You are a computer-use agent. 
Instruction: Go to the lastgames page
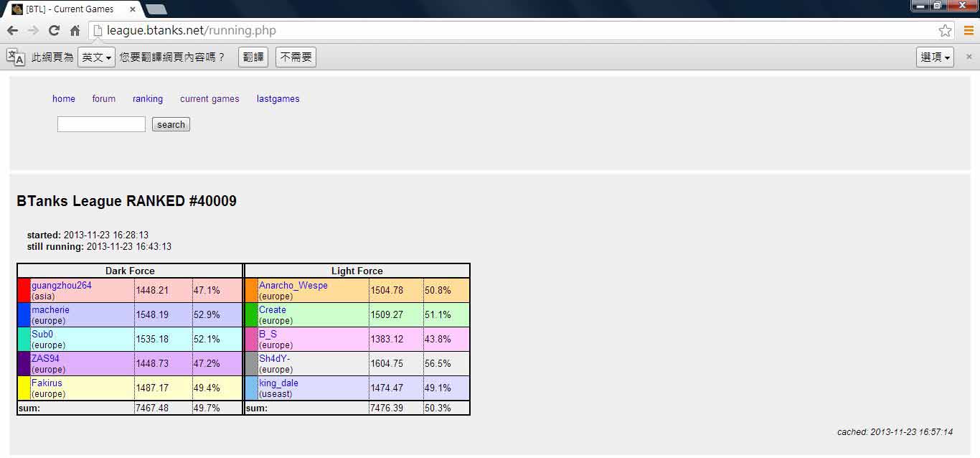point(278,99)
